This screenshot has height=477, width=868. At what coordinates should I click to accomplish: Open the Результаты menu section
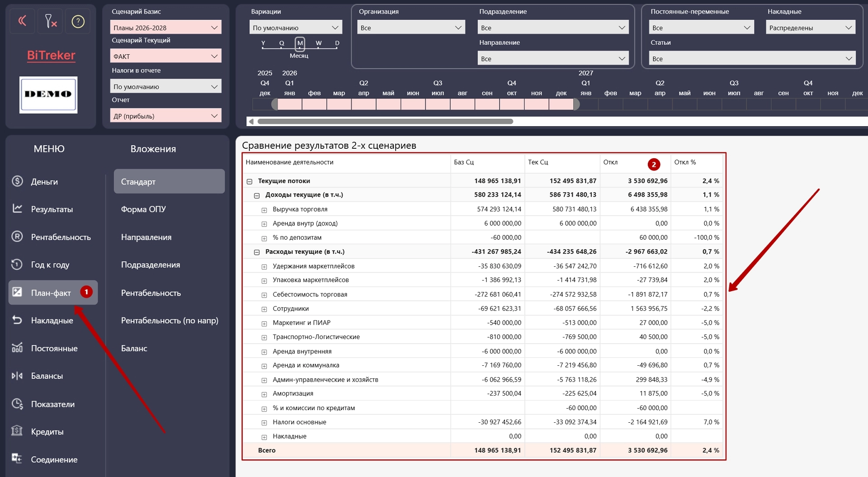point(53,209)
